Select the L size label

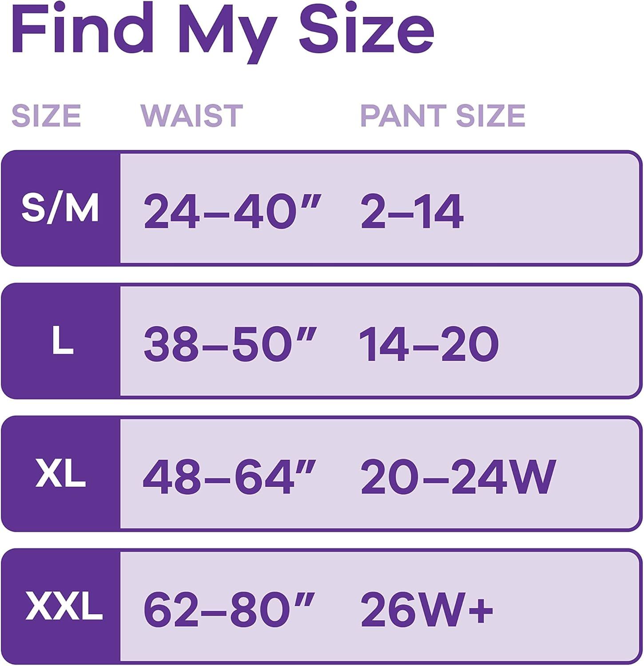pyautogui.click(x=63, y=341)
